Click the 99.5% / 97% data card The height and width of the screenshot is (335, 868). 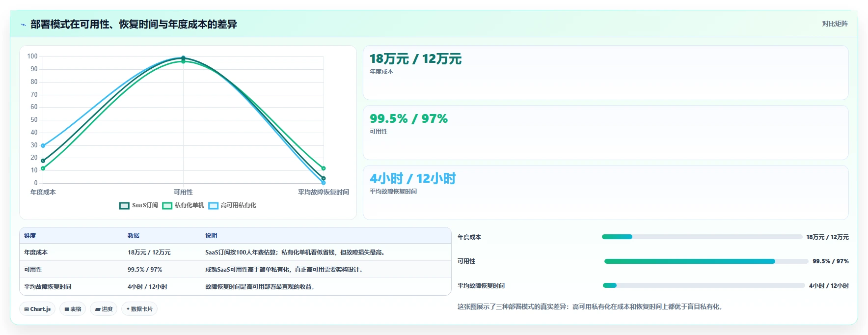606,133
